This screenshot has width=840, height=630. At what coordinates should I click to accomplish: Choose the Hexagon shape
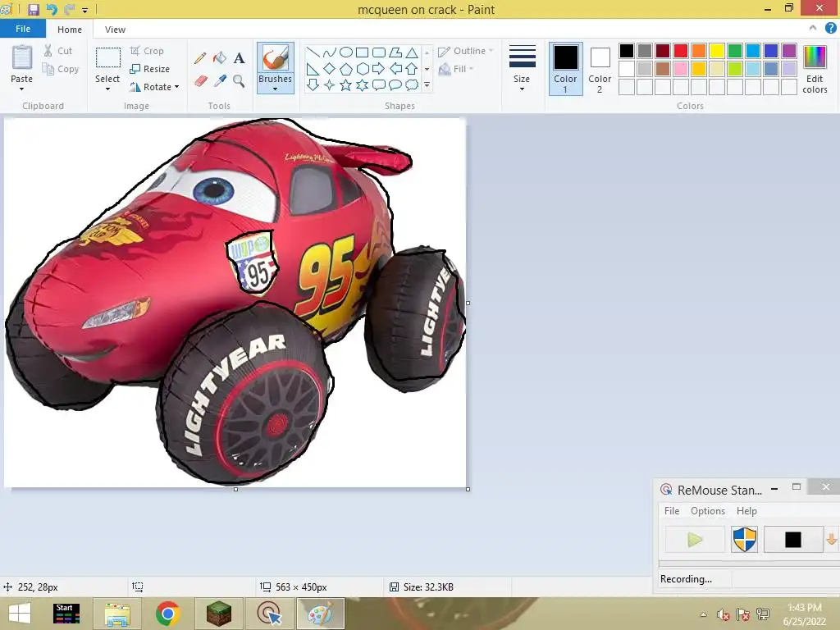coord(362,69)
